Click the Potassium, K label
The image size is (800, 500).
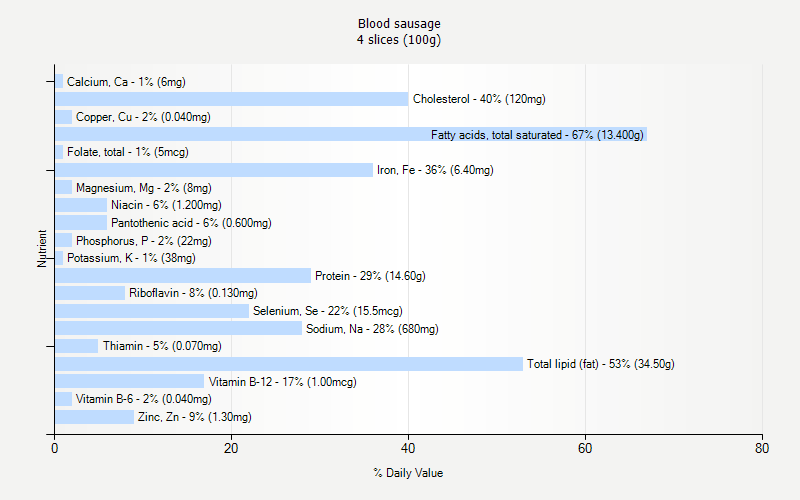click(x=131, y=258)
